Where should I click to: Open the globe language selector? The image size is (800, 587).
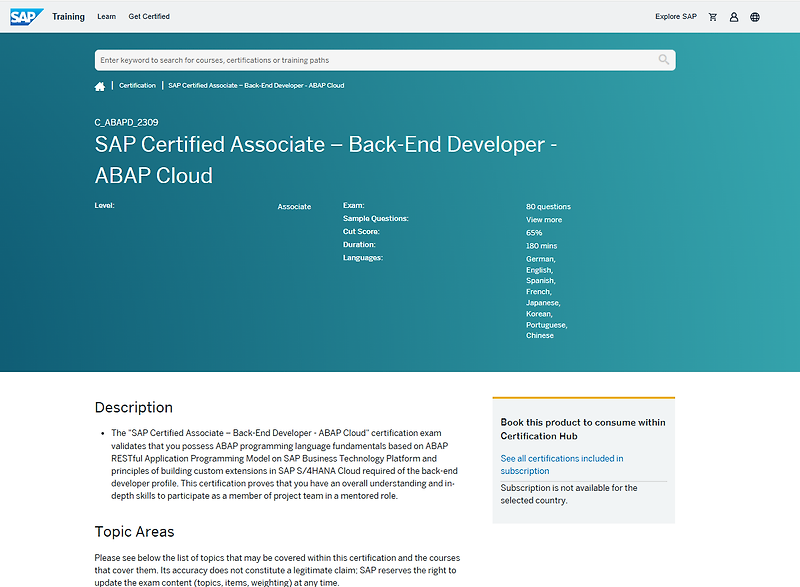(x=755, y=16)
